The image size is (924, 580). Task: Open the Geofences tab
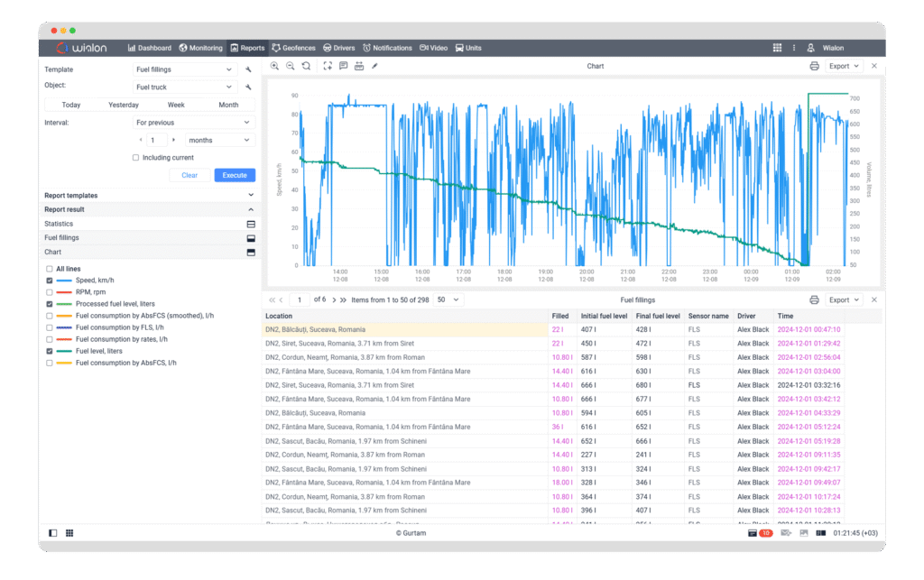click(293, 48)
